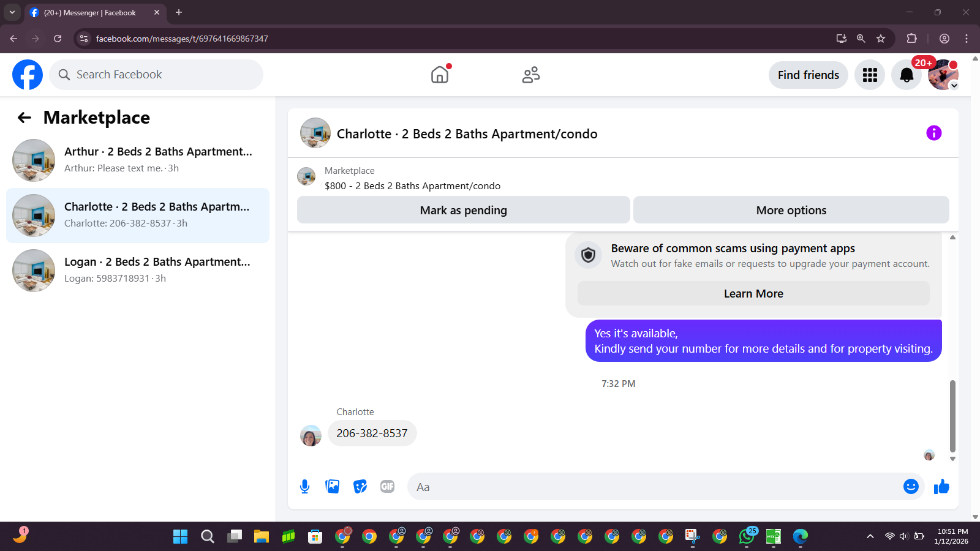Open WhatsApp from the taskbar
This screenshot has width=980, height=551.
point(747,537)
